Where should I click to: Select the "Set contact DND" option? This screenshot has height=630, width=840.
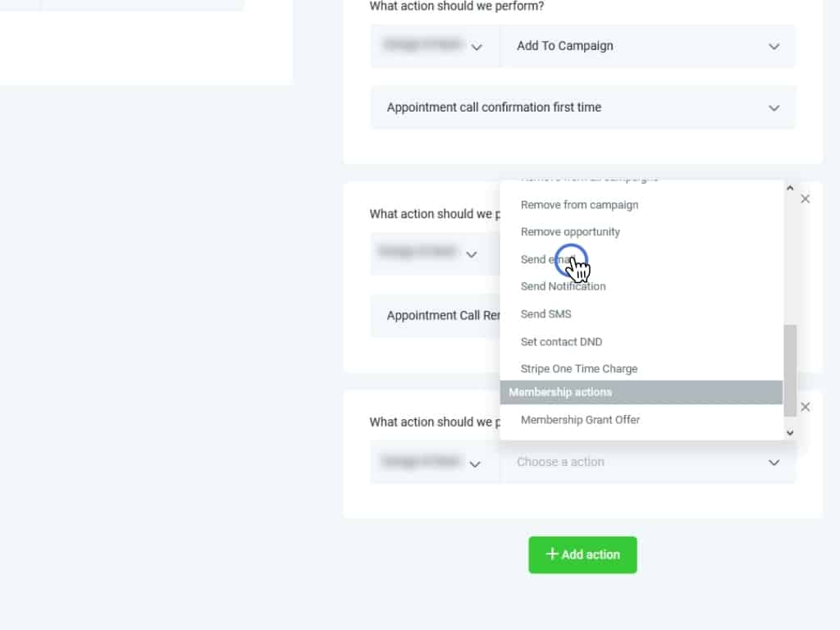[561, 342]
